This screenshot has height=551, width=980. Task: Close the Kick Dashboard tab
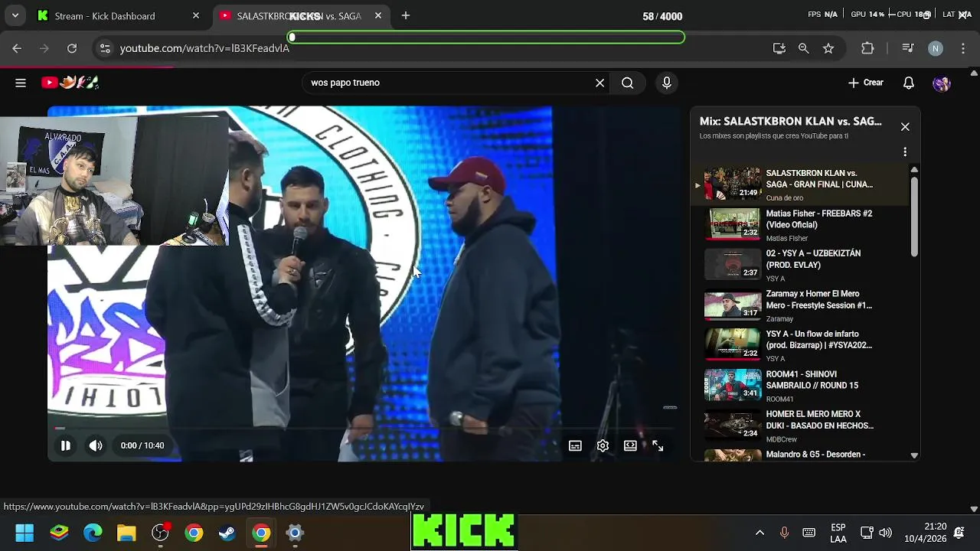[x=196, y=15]
